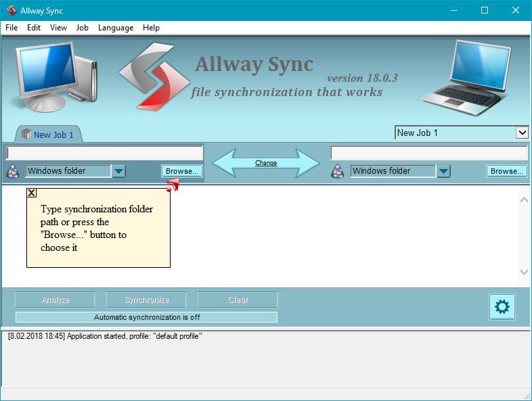This screenshot has height=401, width=532.
Task: Focus the right folder path input field
Action: point(429,154)
